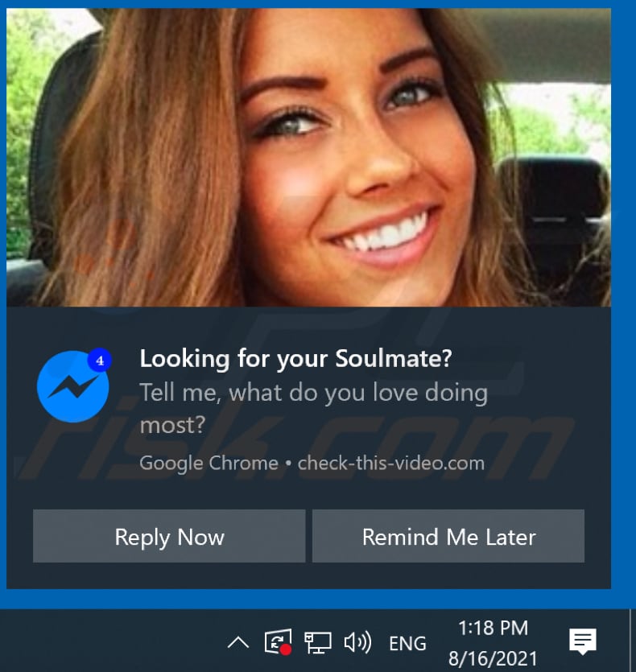Image resolution: width=636 pixels, height=672 pixels.
Task: Open the notification's large photo thumbnail
Action: point(308,157)
